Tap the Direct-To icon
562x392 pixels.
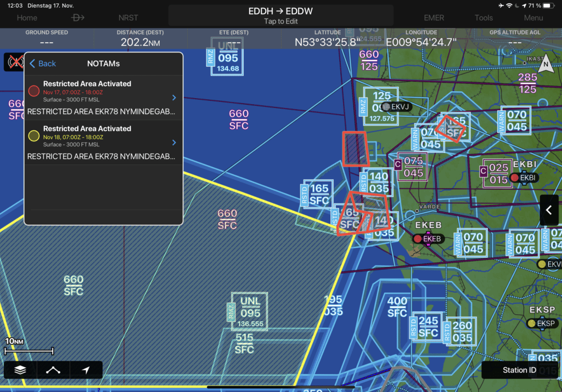77,18
